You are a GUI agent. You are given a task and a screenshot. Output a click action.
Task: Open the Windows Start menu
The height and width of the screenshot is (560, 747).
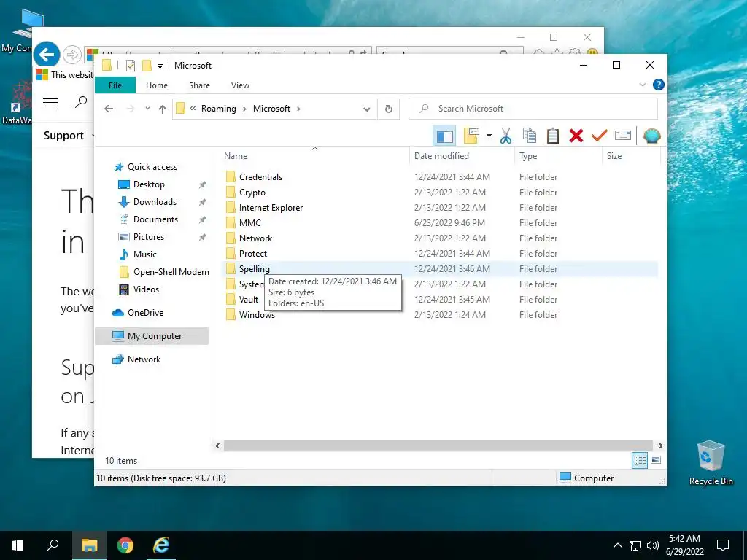pos(18,545)
